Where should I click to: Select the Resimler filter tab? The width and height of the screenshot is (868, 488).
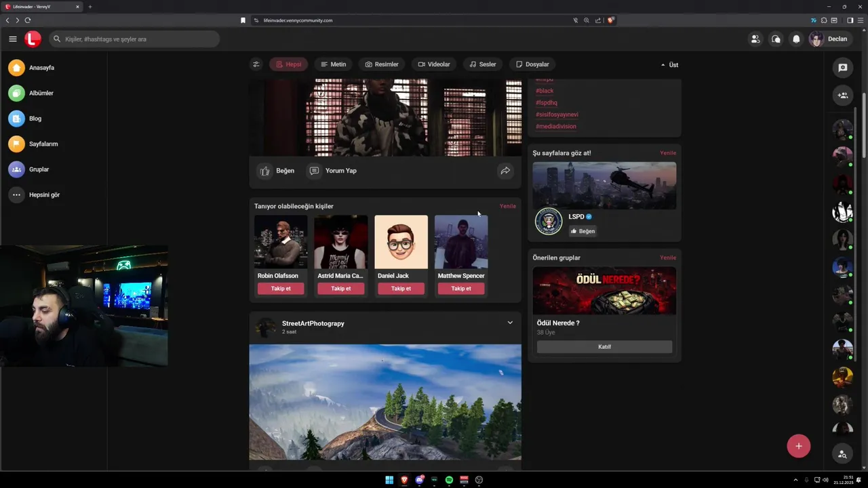pyautogui.click(x=381, y=64)
